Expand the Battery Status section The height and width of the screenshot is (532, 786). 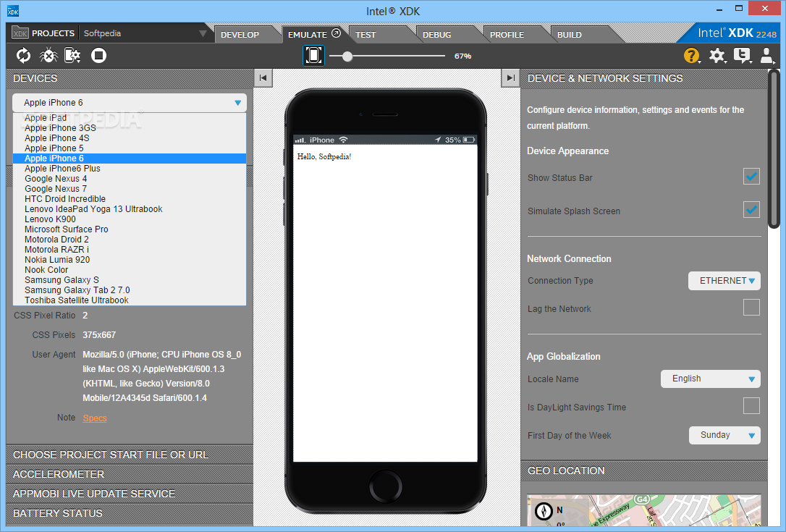click(x=130, y=513)
